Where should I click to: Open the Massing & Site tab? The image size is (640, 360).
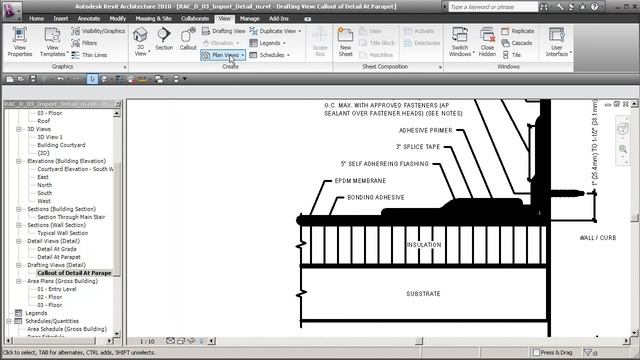[153, 19]
